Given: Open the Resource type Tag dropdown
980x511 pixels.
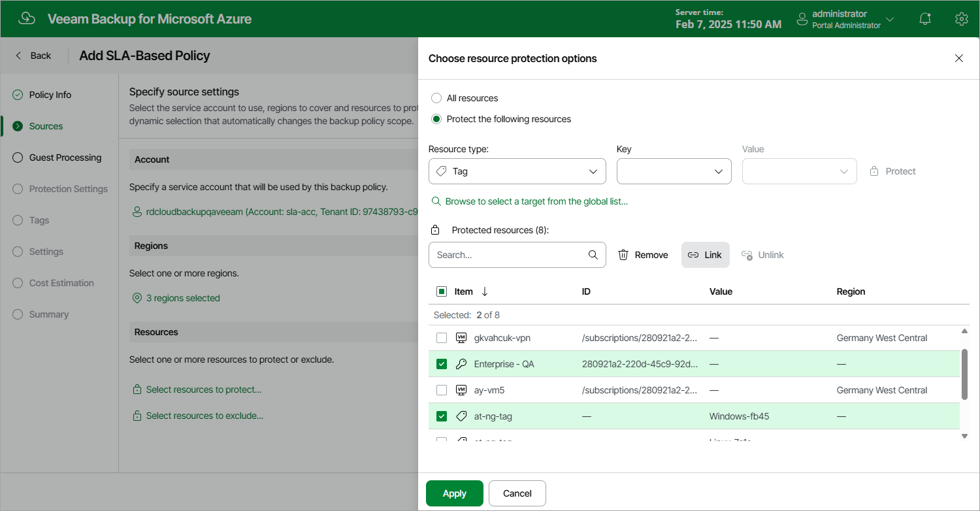Looking at the screenshot, I should point(517,171).
